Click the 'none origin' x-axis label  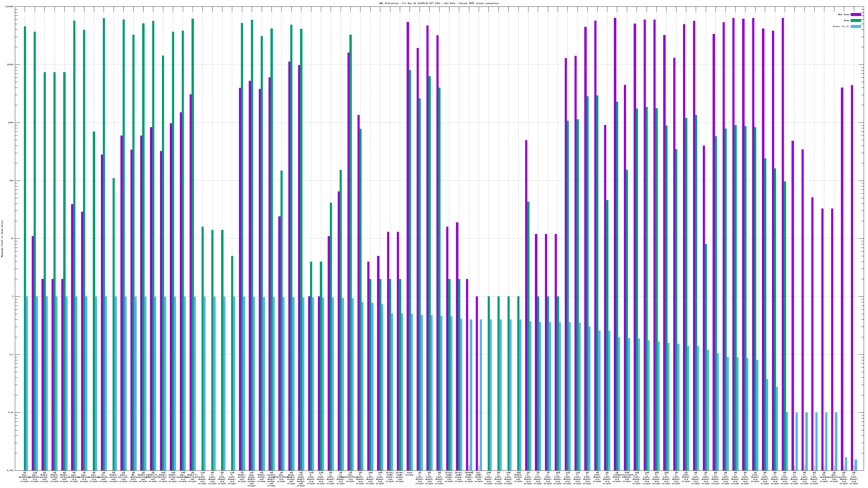point(409,474)
